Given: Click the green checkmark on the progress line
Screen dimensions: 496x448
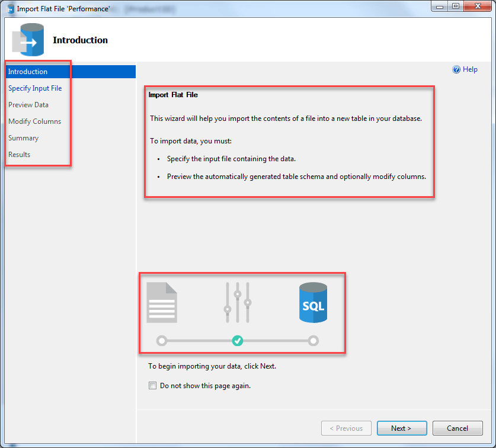Looking at the screenshot, I should click(238, 341).
